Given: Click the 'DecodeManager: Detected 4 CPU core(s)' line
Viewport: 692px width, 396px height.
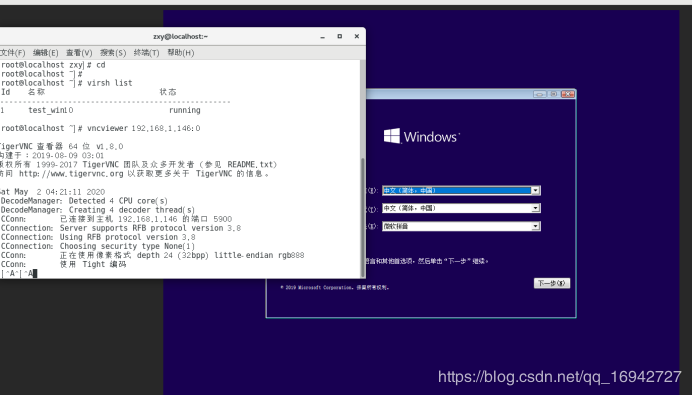Looking at the screenshot, I should click(84, 201).
